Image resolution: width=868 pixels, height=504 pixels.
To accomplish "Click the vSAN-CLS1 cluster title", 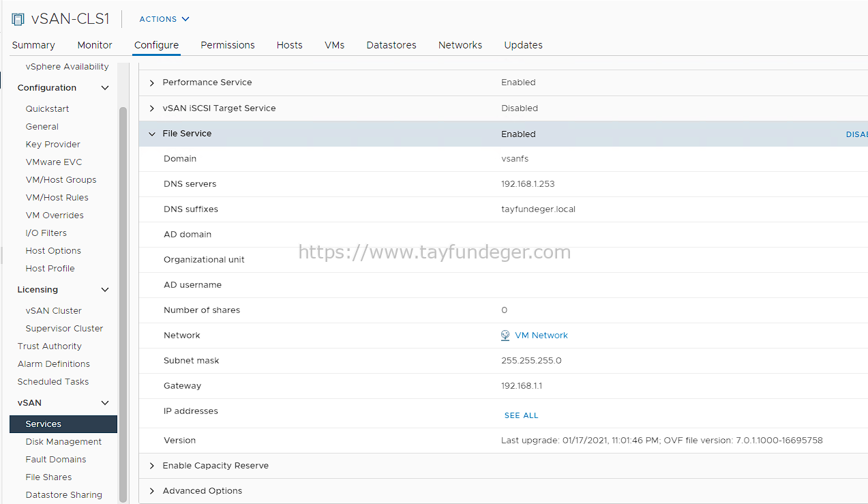I will 70,19.
